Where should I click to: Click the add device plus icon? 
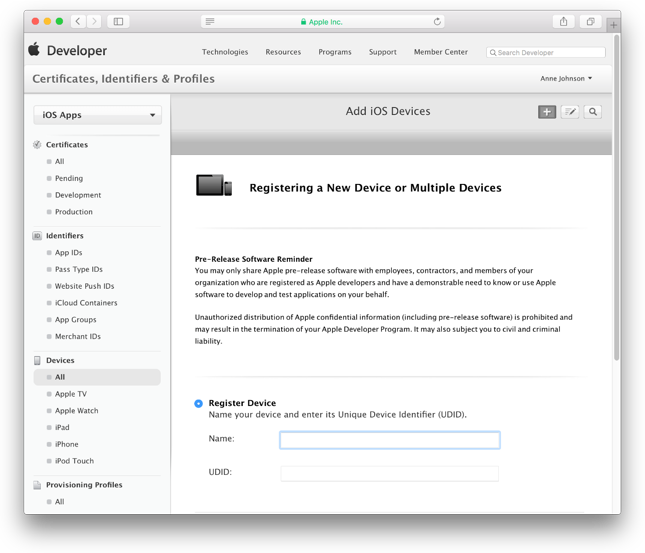click(547, 112)
